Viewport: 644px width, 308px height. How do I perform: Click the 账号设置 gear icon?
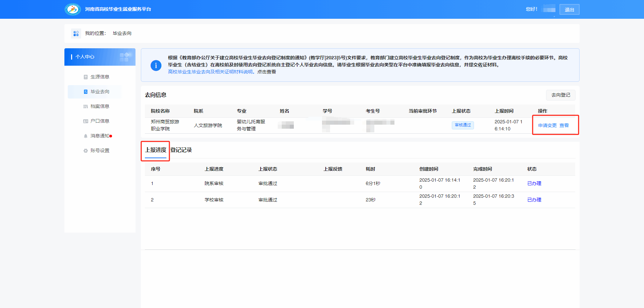click(86, 151)
